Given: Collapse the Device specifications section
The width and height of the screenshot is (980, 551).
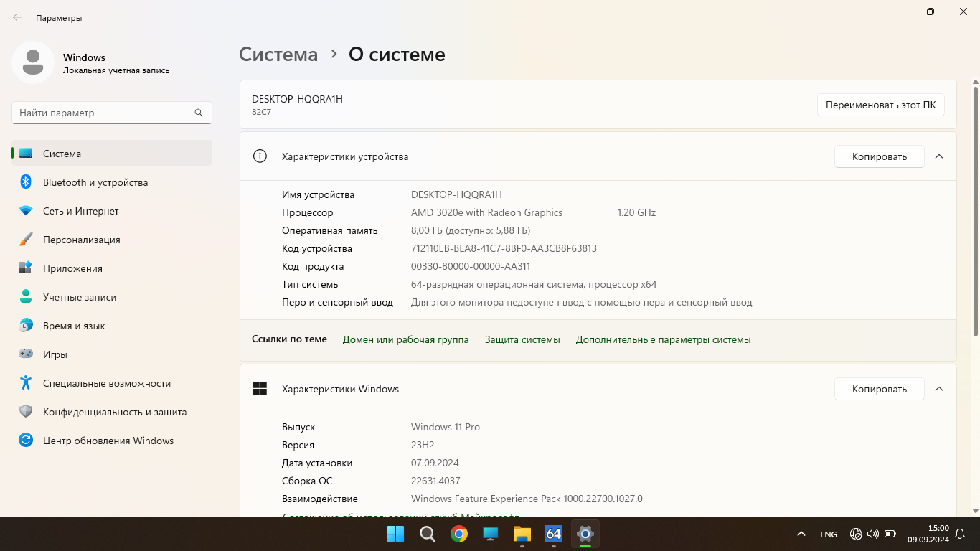Looking at the screenshot, I should [x=939, y=156].
